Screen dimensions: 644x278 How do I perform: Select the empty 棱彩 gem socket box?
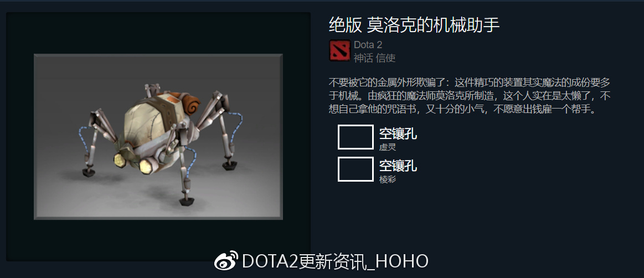click(x=356, y=169)
